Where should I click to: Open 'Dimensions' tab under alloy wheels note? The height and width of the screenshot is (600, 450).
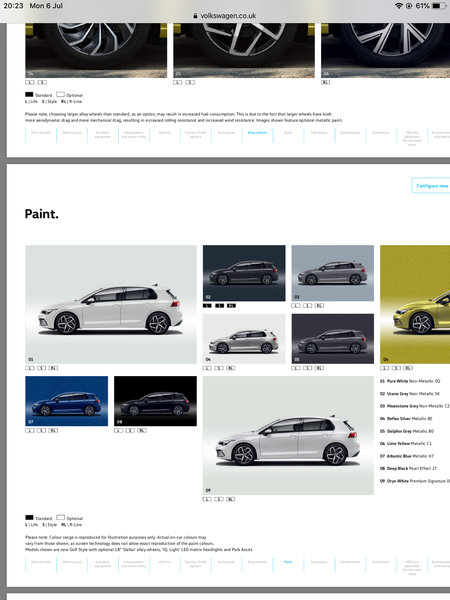pyautogui.click(x=381, y=133)
